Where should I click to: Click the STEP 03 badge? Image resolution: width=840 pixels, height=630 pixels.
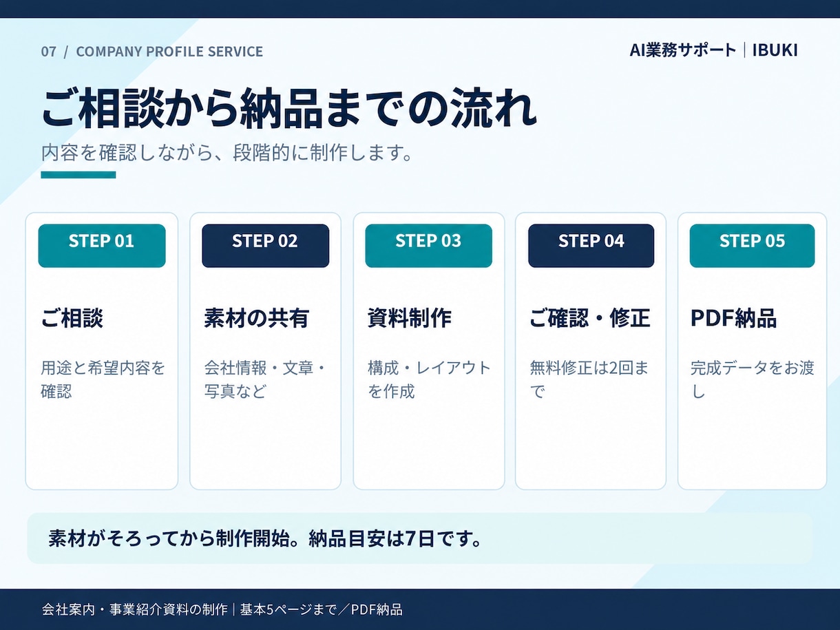coord(428,245)
